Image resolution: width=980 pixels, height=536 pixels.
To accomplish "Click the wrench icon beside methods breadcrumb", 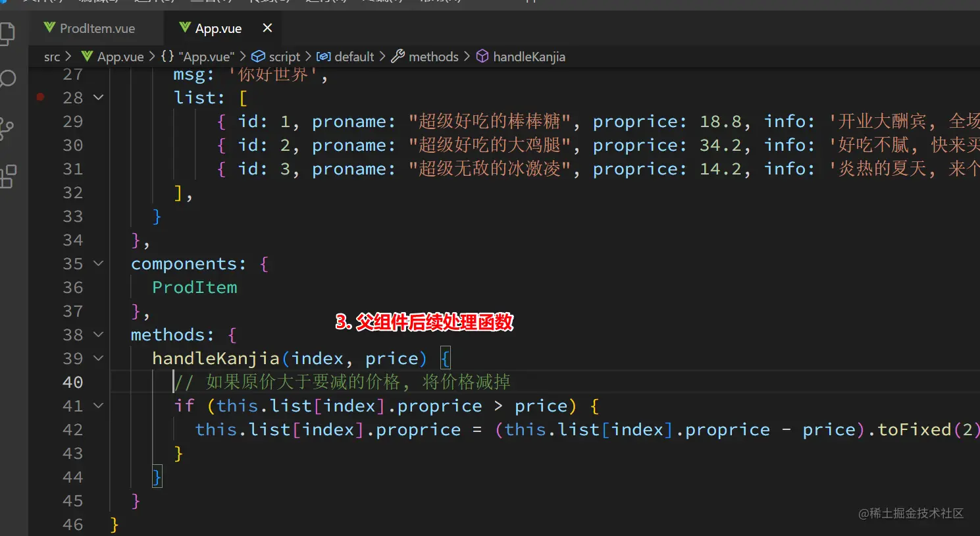I will click(398, 57).
